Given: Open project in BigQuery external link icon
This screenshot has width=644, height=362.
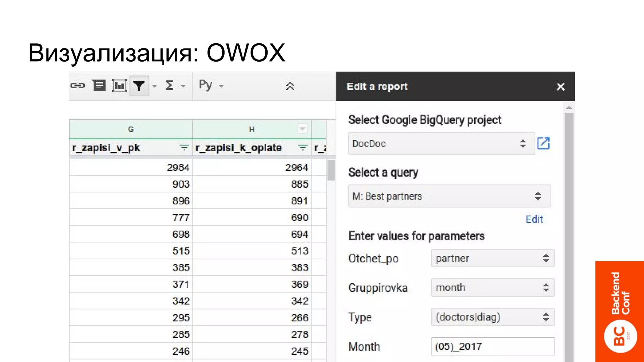Looking at the screenshot, I should [x=543, y=143].
